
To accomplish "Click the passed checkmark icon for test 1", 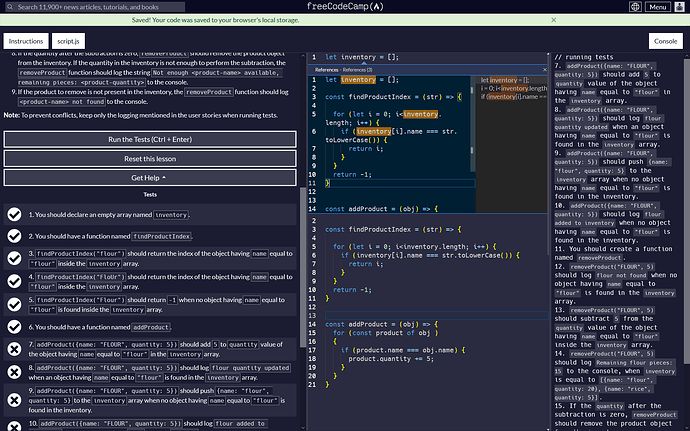I will (x=14, y=215).
